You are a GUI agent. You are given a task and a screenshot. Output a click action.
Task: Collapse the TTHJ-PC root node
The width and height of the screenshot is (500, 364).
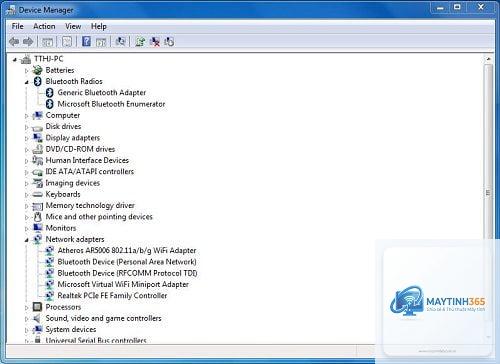(x=15, y=60)
